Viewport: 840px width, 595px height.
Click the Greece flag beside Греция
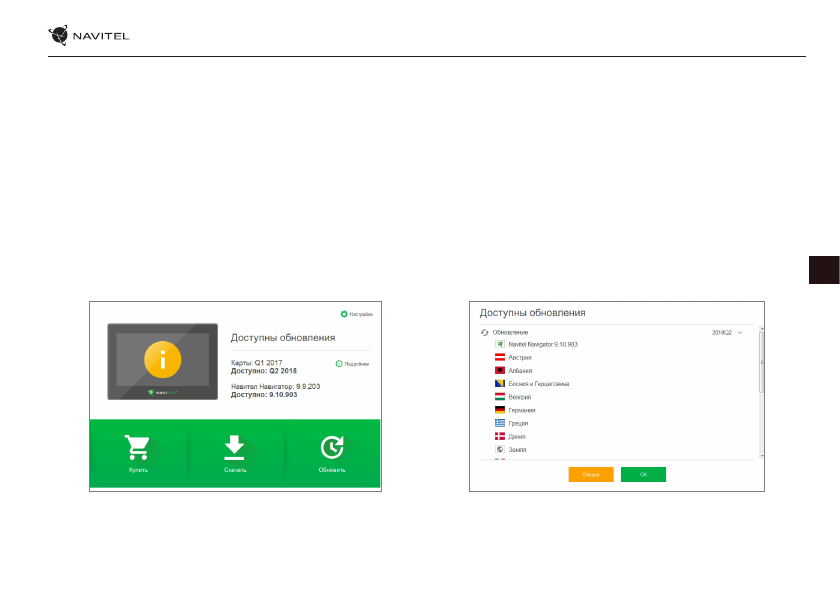pos(500,423)
